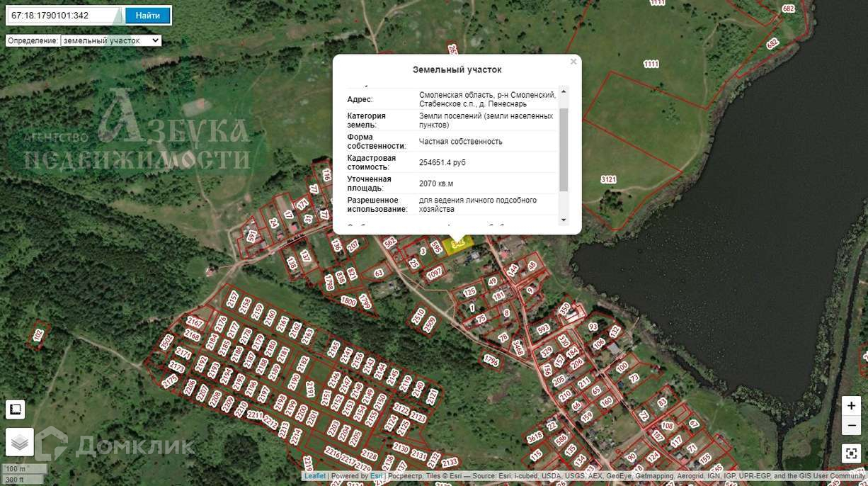
Task: Select parcel 2133 on the map
Action: 450,463
